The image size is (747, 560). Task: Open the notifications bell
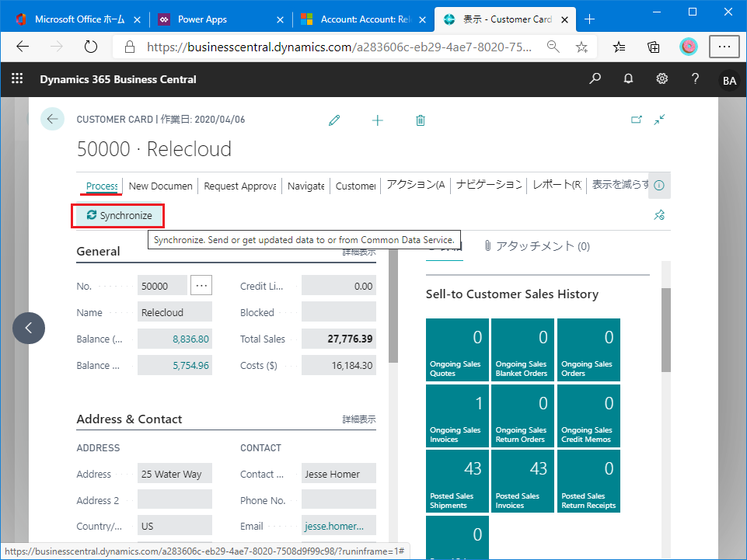[x=628, y=78]
